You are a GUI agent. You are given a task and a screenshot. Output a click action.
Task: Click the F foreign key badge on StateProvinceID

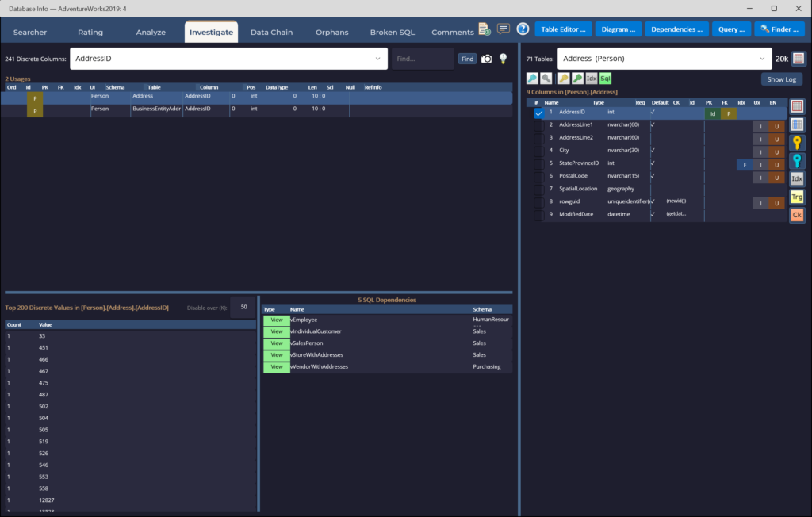(745, 165)
